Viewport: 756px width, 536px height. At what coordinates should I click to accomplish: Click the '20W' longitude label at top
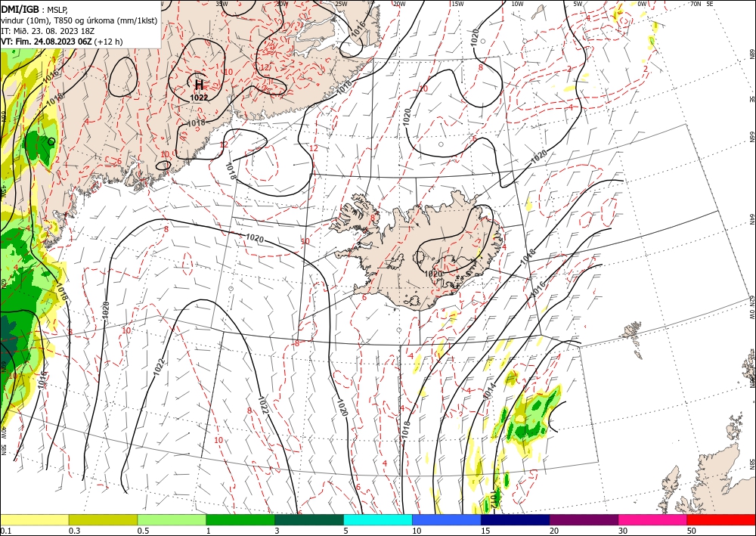(398, 4)
